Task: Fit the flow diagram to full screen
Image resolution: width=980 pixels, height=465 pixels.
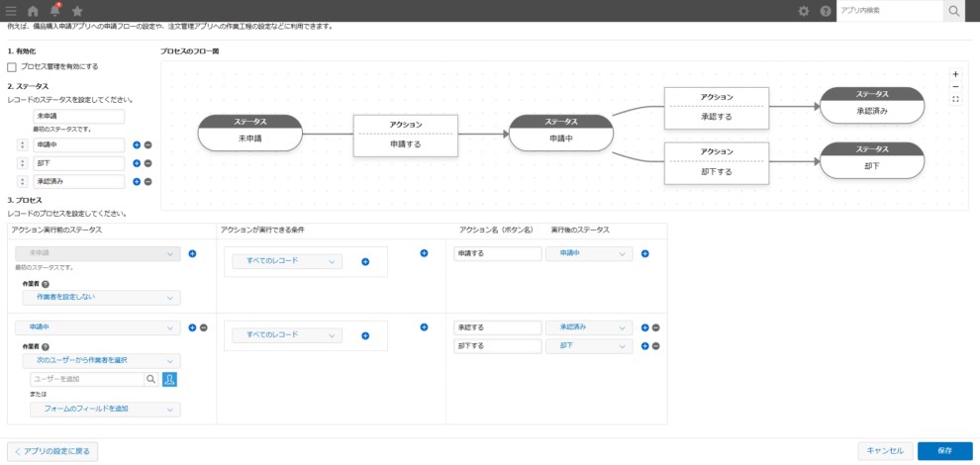Action: coord(954,99)
